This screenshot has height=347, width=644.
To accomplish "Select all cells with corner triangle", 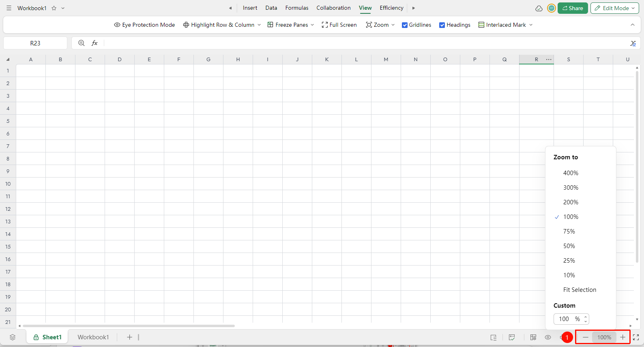I will coord(8,60).
